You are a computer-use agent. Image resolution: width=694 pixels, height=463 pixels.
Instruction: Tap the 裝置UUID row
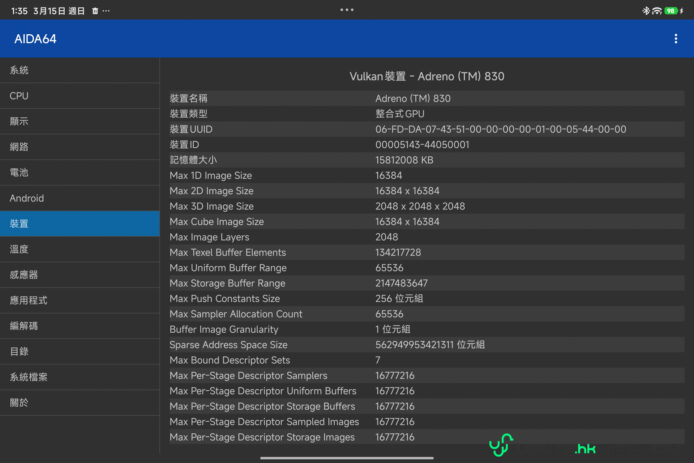427,129
